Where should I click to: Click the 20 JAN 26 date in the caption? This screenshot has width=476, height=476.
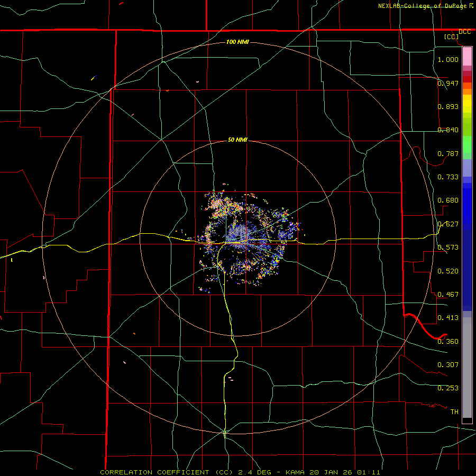tap(331, 472)
